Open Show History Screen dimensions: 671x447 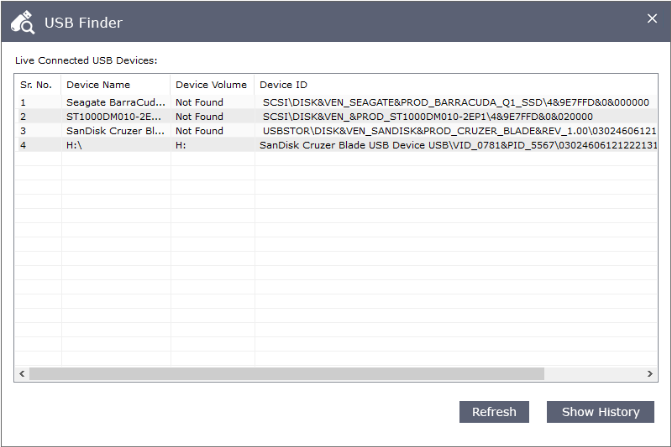point(600,412)
